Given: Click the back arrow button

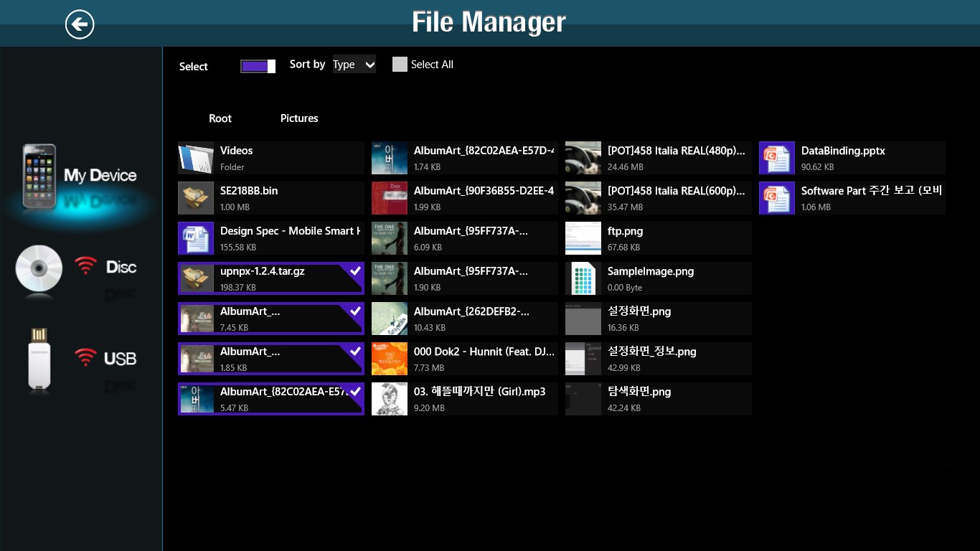Looking at the screenshot, I should pyautogui.click(x=80, y=24).
